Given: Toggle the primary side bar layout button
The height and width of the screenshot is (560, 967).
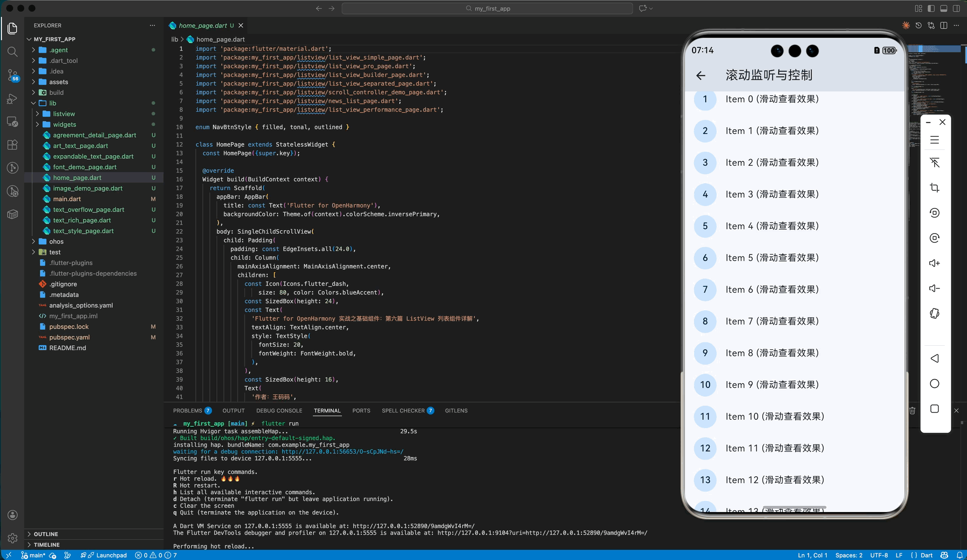Looking at the screenshot, I should click(x=931, y=8).
